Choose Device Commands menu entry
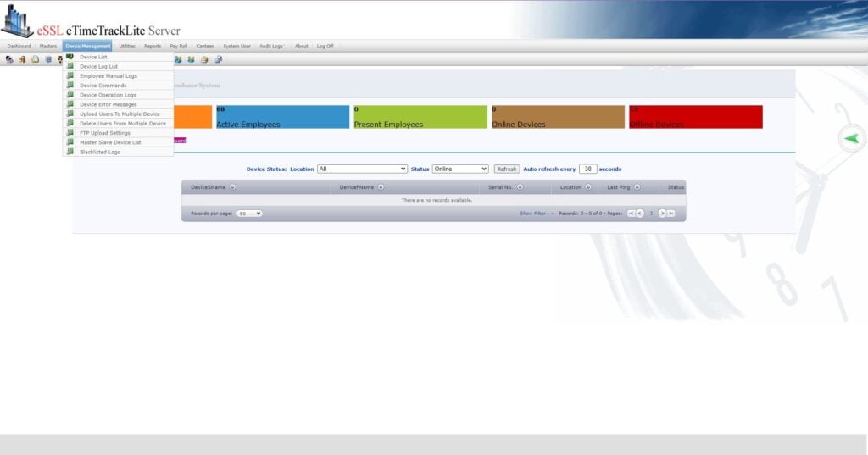Image resolution: width=868 pixels, height=455 pixels. [x=119, y=86]
